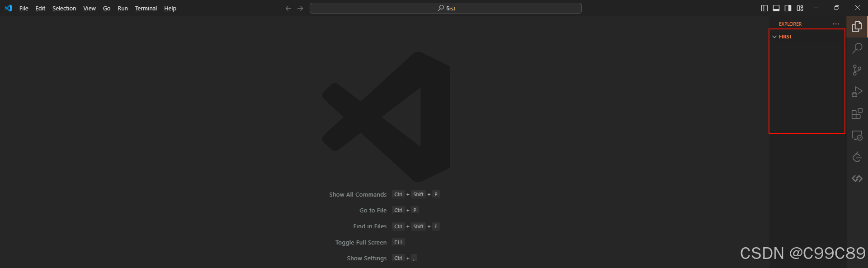Open Explorer's Views and More Actions ellipsis
Viewport: 868px width, 268px height.
[x=836, y=24]
